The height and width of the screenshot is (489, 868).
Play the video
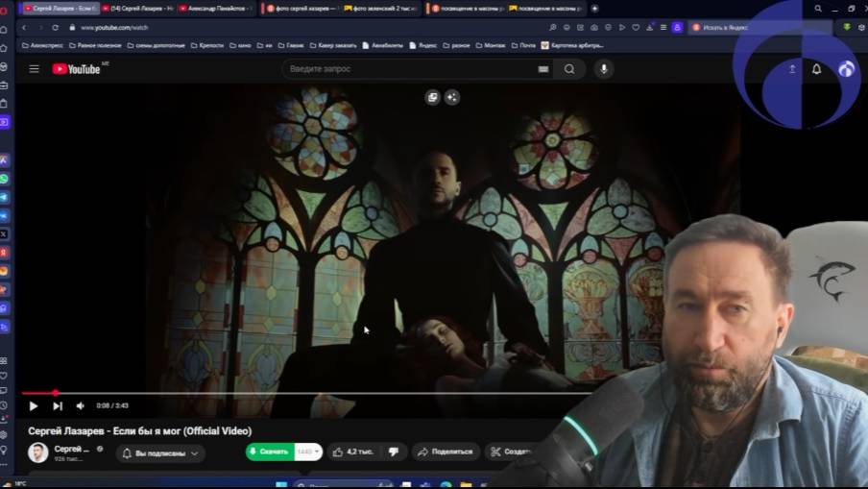[x=34, y=406]
